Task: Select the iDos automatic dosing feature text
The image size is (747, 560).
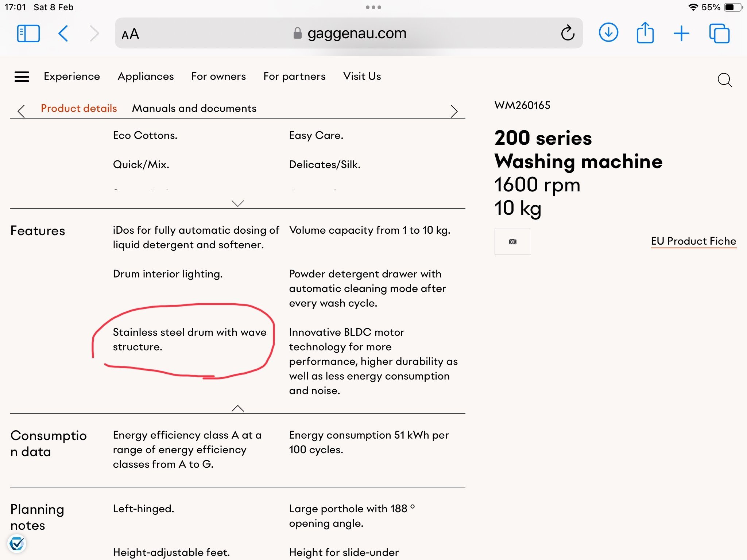Action: pyautogui.click(x=196, y=237)
